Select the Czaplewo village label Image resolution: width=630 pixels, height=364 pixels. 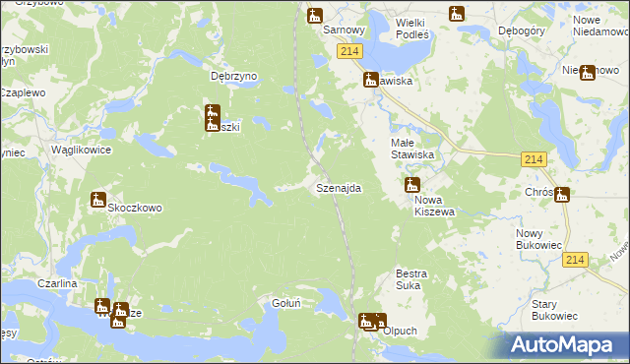pyautogui.click(x=23, y=92)
